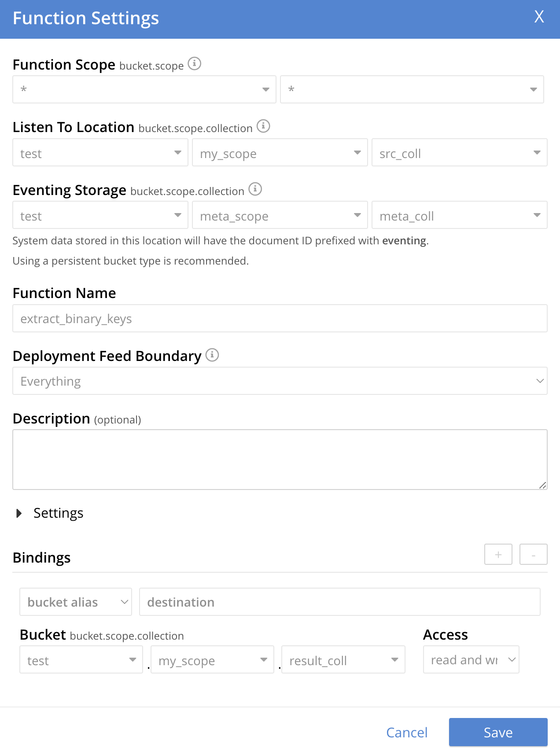The width and height of the screenshot is (560, 751).
Task: Click the Listen To Location info icon
Action: (x=263, y=126)
